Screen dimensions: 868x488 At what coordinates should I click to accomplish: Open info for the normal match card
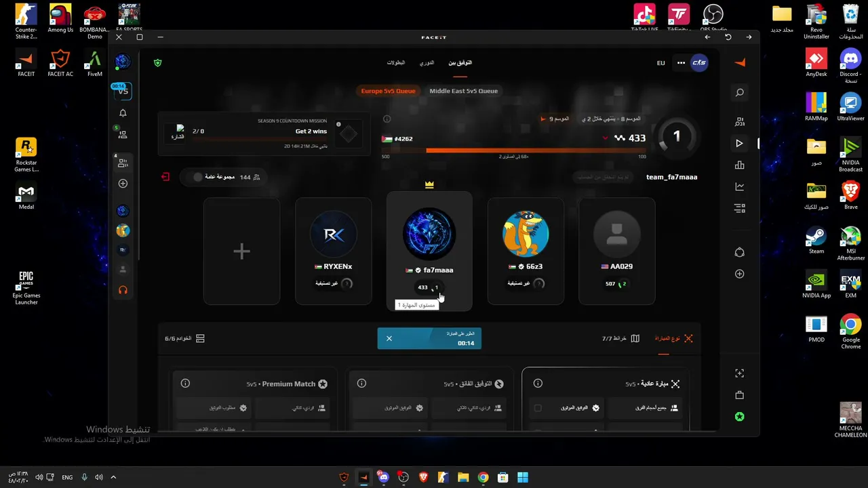point(538,384)
